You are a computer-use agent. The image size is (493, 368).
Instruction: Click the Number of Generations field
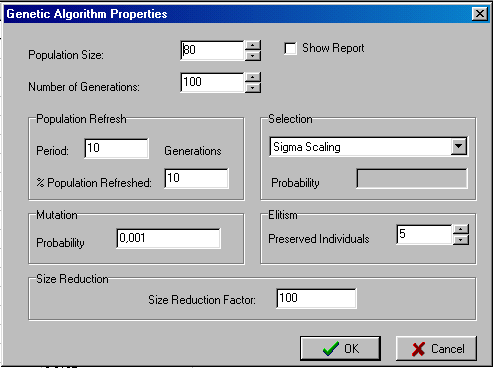pos(212,82)
